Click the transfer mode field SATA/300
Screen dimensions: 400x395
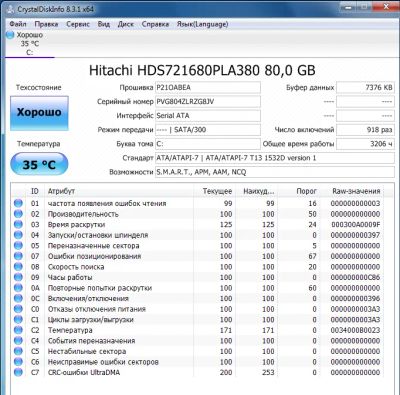(x=208, y=130)
